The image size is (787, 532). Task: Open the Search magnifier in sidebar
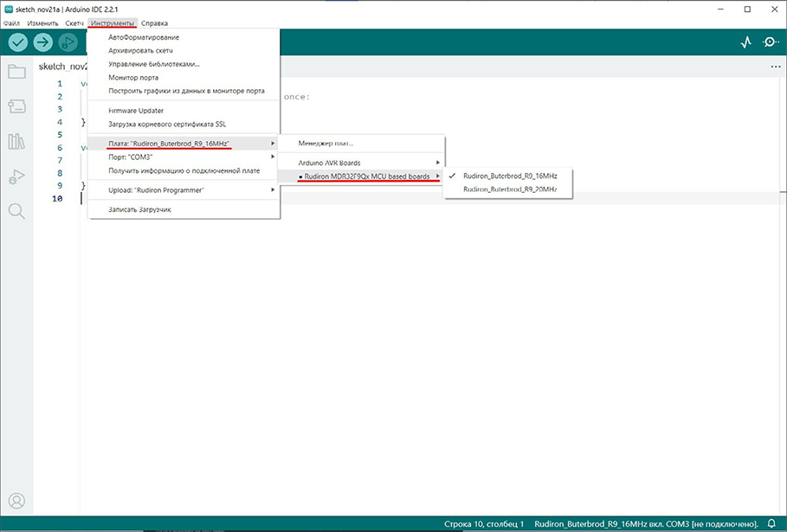click(16, 211)
